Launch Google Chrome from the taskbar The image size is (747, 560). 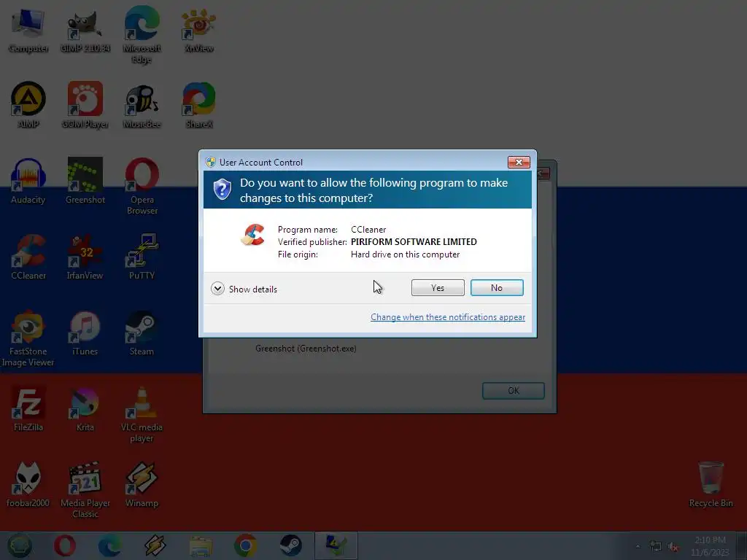coord(245,545)
